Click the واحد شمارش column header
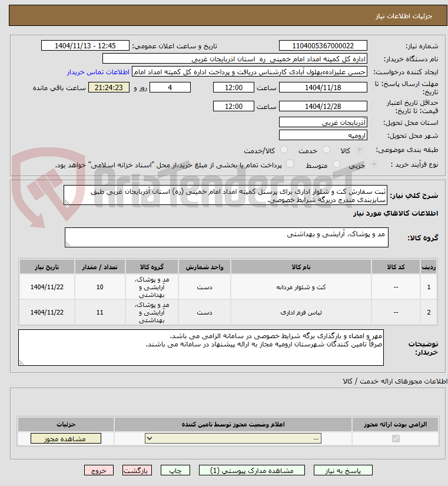The width and height of the screenshot is (448, 486). click(x=204, y=267)
